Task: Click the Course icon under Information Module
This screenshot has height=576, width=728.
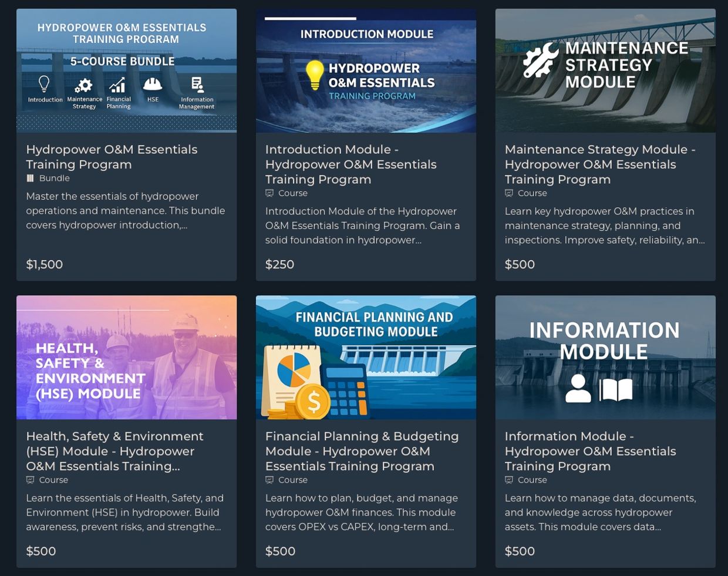Action: pyautogui.click(x=509, y=480)
